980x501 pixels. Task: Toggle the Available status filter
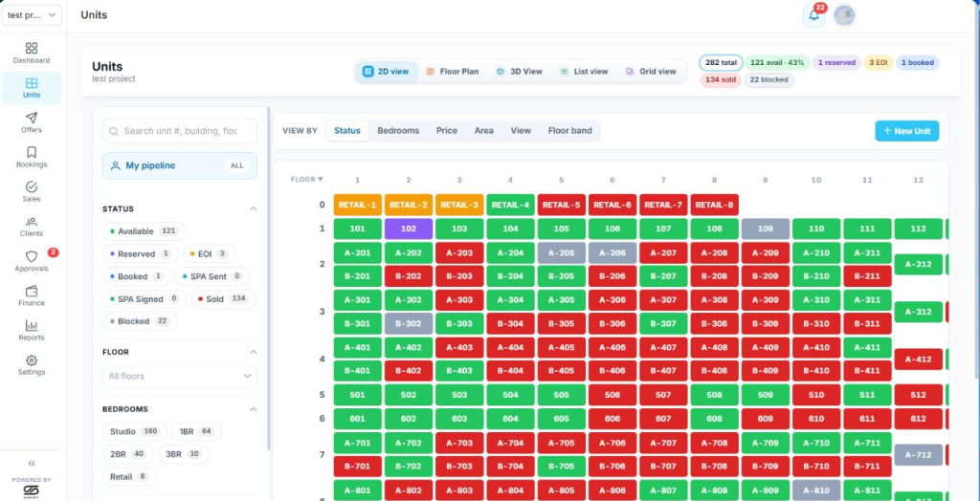tap(145, 231)
